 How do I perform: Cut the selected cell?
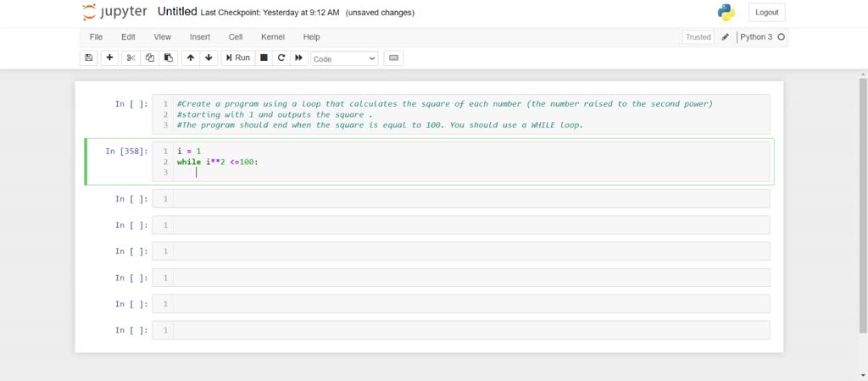(x=131, y=58)
